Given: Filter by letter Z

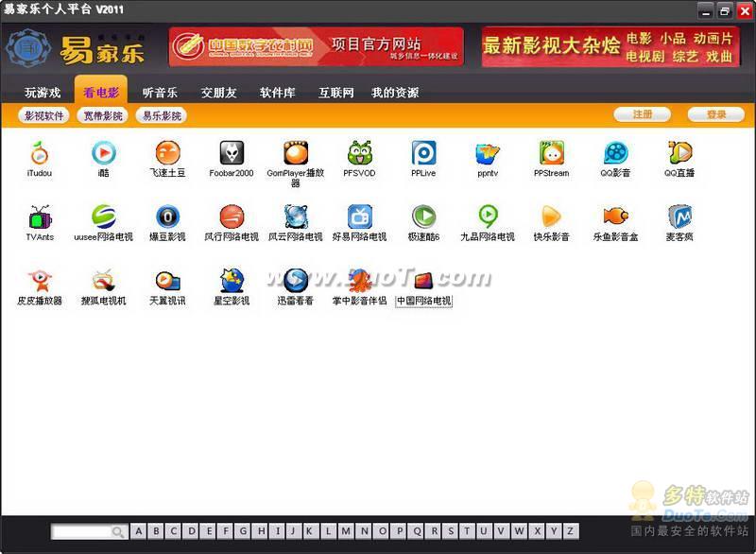Looking at the screenshot, I should pyautogui.click(x=571, y=531).
